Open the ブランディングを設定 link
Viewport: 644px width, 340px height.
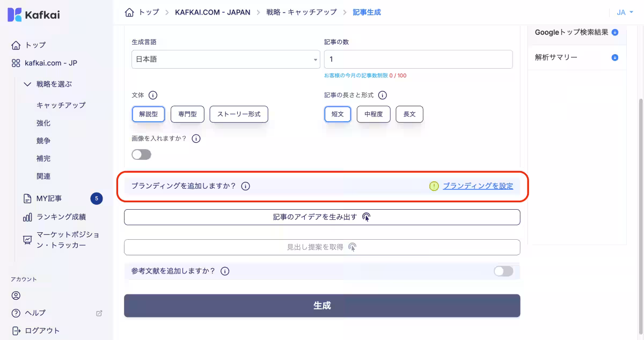point(478,186)
